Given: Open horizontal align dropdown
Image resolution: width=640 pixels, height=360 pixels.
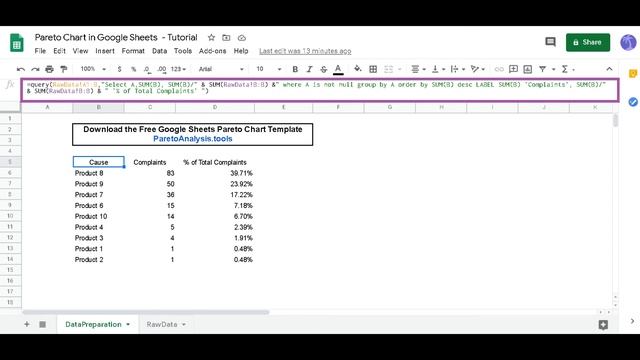Looking at the screenshot, I should (418, 69).
